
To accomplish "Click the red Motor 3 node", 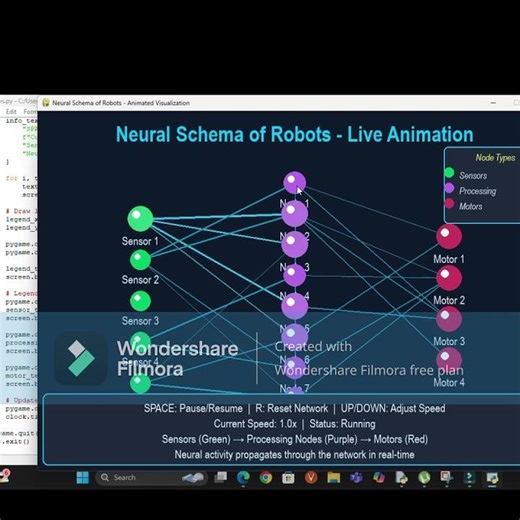I will 449,319.
